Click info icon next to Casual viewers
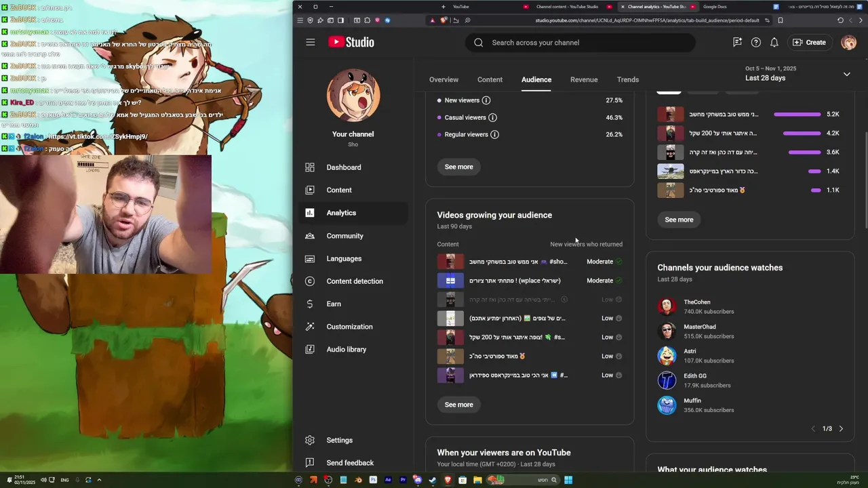868x488 pixels. click(492, 118)
